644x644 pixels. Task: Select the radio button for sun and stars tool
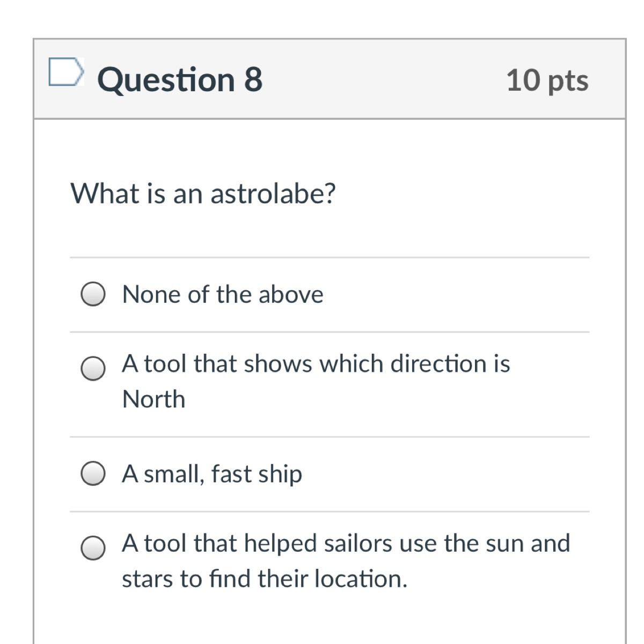point(93,548)
